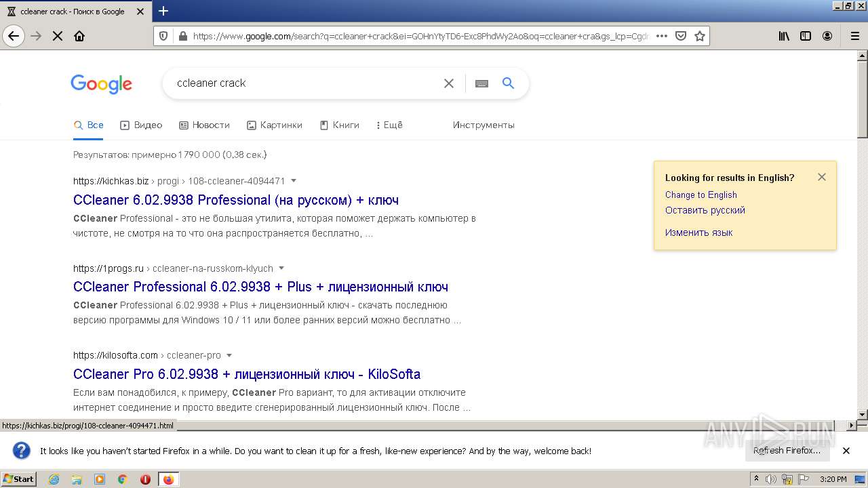Save page to Pocket
Screen dimensions: 868x488
[x=681, y=36]
